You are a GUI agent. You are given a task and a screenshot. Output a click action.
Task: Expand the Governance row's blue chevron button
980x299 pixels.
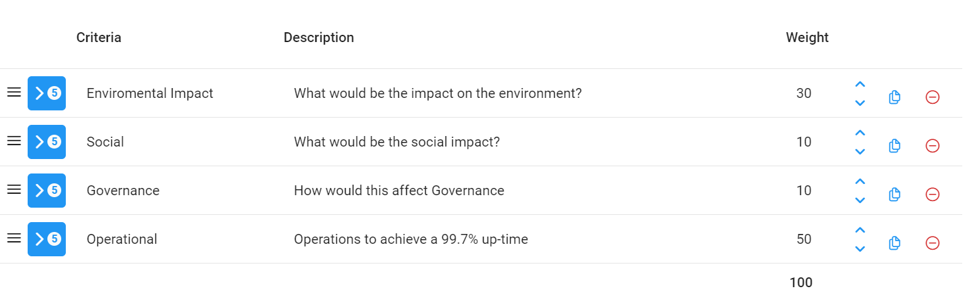point(47,191)
